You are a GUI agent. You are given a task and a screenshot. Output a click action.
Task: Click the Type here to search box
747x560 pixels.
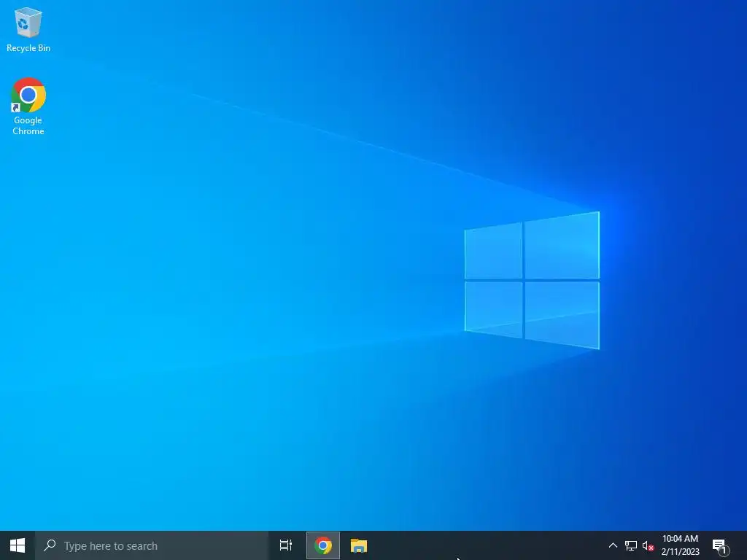pos(152,545)
